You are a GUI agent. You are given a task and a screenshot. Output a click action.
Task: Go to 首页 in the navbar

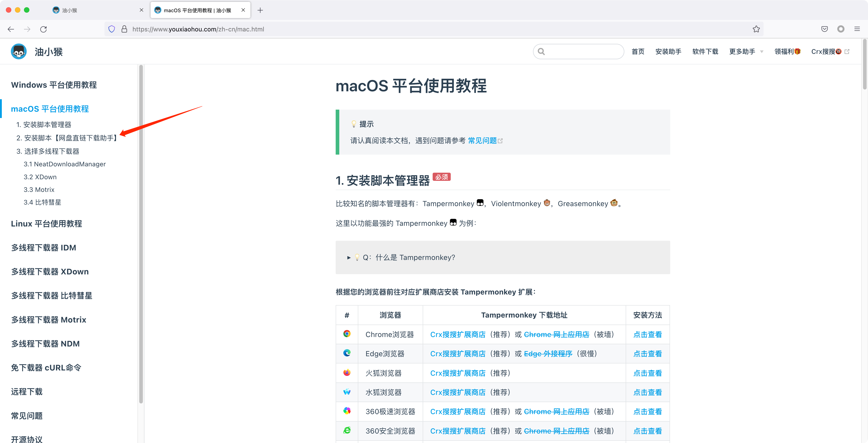tap(638, 52)
